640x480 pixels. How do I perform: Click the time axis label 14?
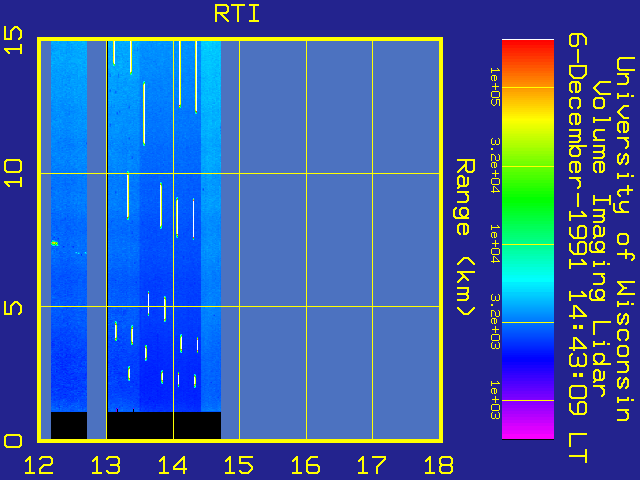coord(173,465)
